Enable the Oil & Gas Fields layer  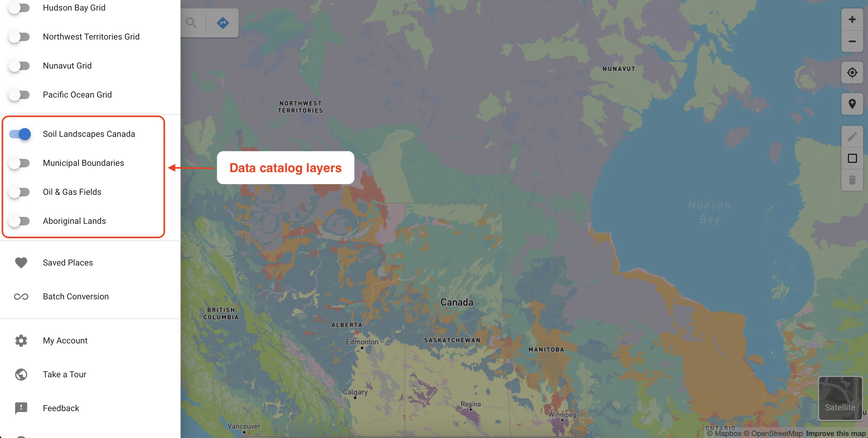[20, 192]
